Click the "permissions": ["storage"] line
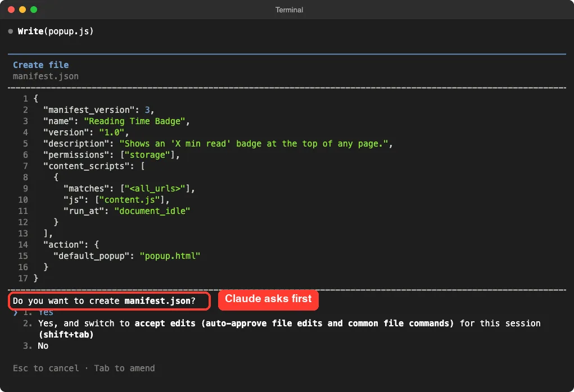 [x=112, y=155]
